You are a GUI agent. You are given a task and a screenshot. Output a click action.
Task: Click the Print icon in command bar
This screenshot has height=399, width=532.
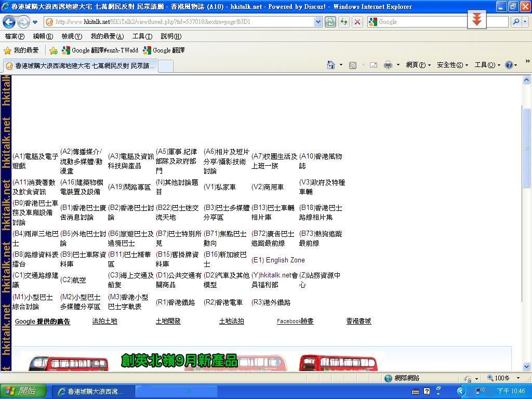click(388, 65)
